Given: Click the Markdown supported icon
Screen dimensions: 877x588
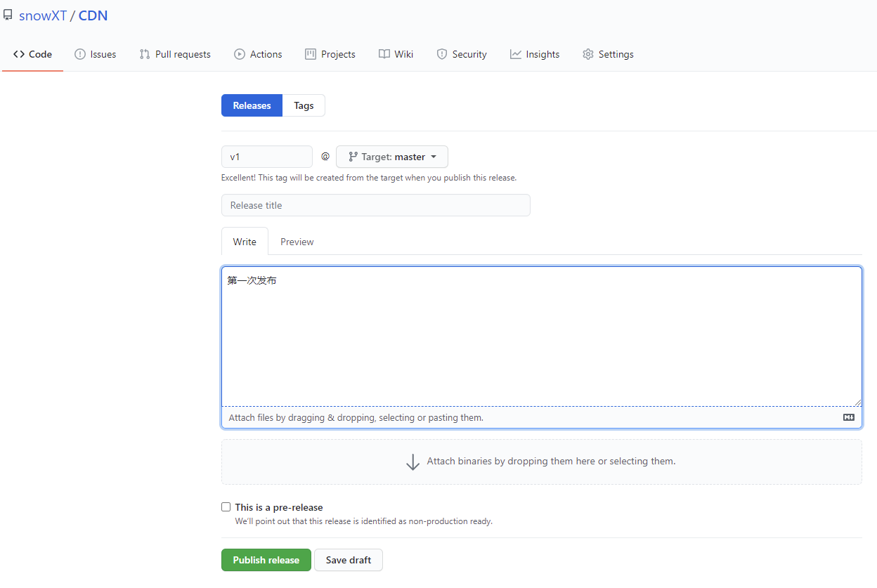Looking at the screenshot, I should click(849, 417).
